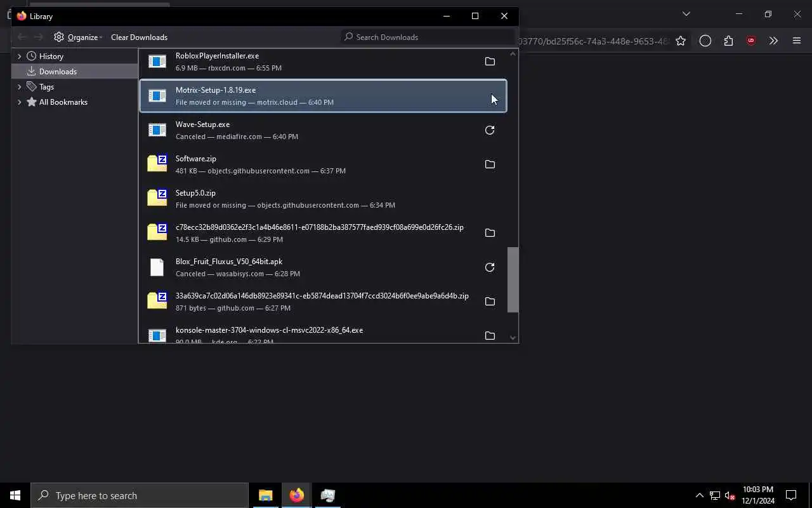
Task: Click the Firefox taskbar icon
Action: tap(296, 495)
